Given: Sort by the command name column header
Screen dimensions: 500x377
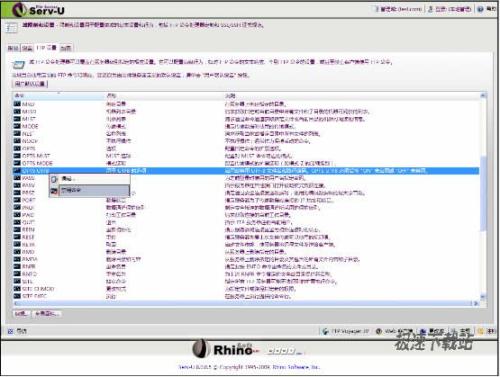Looking at the screenshot, I should (x=59, y=95).
